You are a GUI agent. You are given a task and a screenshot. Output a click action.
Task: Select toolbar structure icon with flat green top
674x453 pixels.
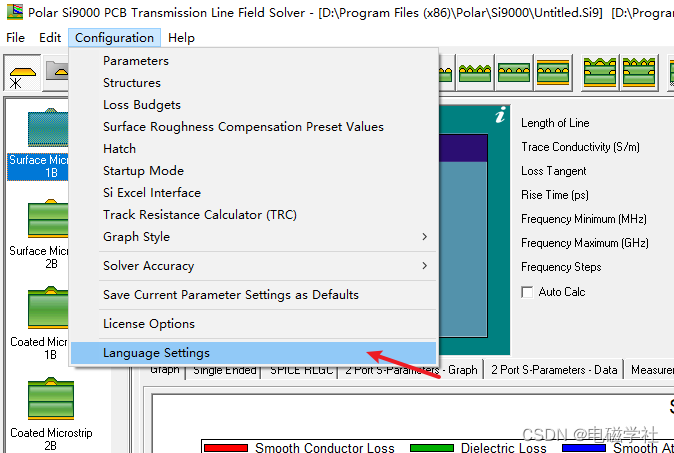coord(514,72)
